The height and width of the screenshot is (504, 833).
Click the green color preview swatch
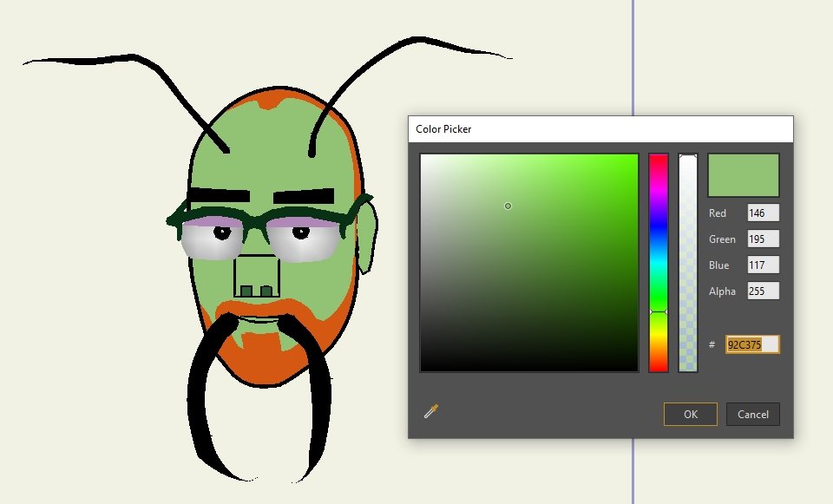coord(744,175)
